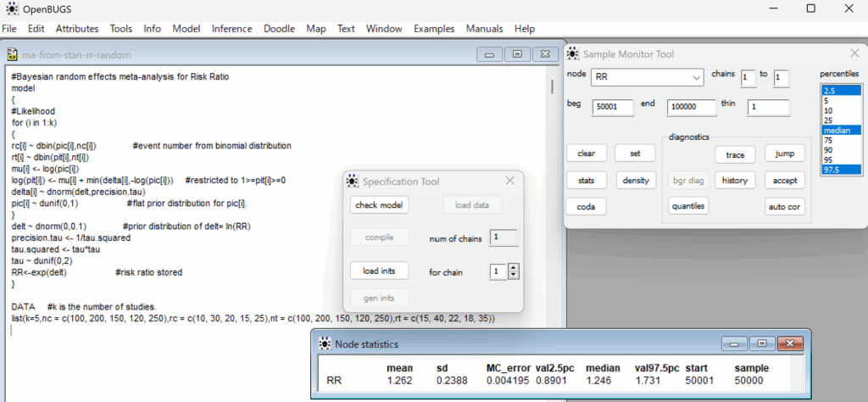Open the Attributes menu
This screenshot has width=868, height=402.
click(x=77, y=29)
